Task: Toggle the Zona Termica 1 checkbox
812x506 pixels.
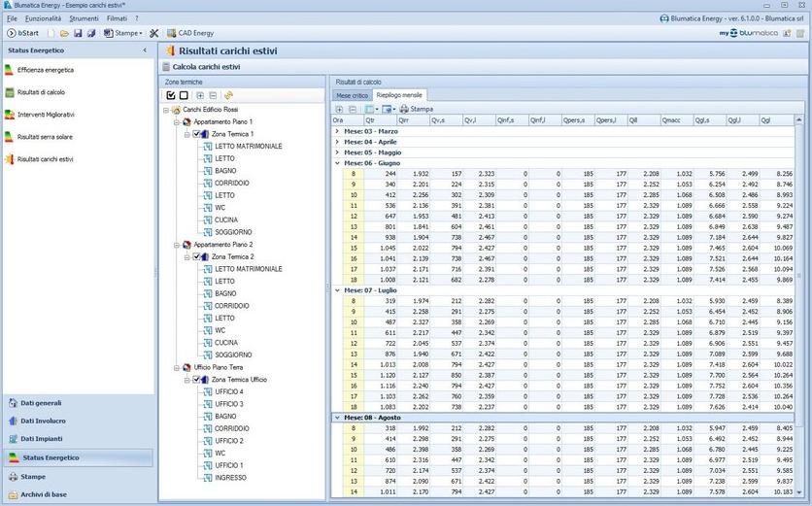Action: 197,134
